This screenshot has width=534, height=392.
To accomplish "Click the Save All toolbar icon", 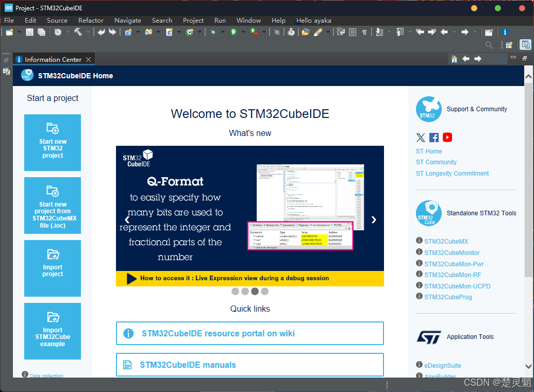I will pos(42,32).
